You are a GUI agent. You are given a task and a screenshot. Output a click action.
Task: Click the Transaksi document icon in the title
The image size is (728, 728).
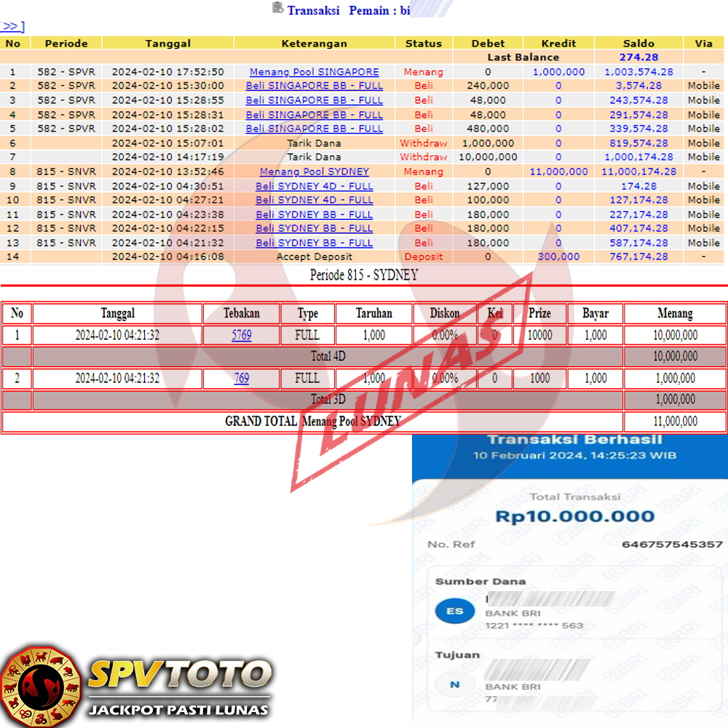click(277, 8)
